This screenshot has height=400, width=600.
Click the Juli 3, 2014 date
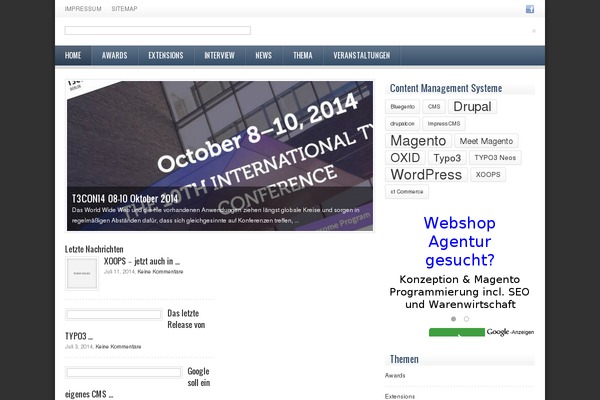click(79, 347)
